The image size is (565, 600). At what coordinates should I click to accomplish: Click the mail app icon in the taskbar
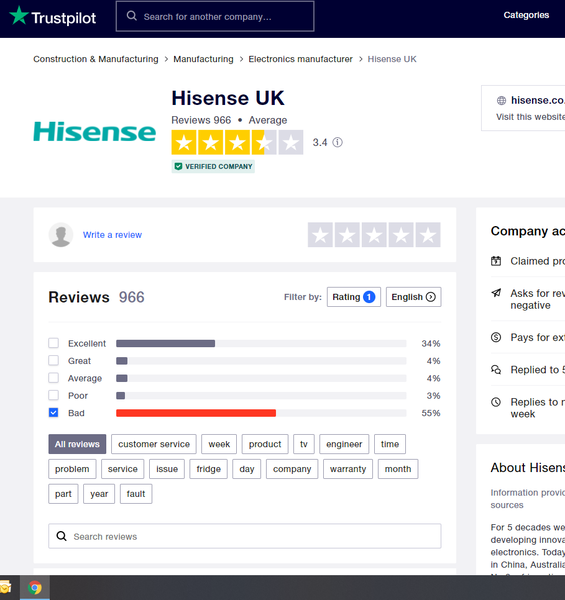tap(5, 587)
